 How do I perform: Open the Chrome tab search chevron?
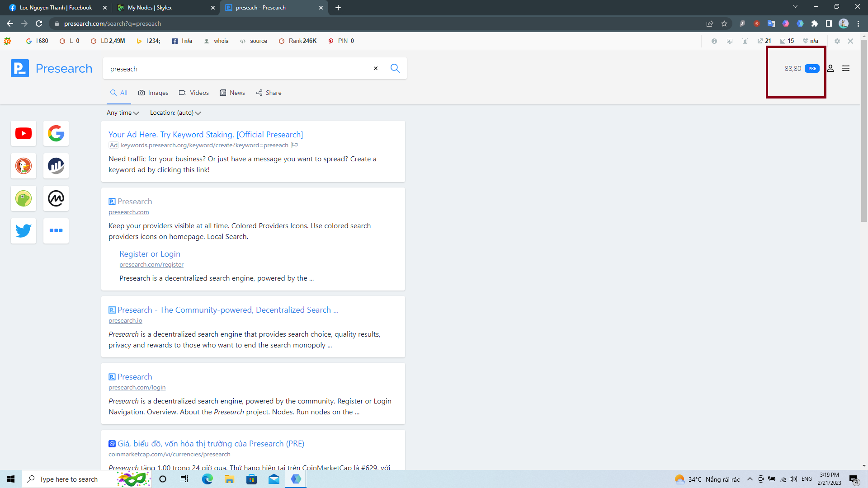(x=795, y=7)
